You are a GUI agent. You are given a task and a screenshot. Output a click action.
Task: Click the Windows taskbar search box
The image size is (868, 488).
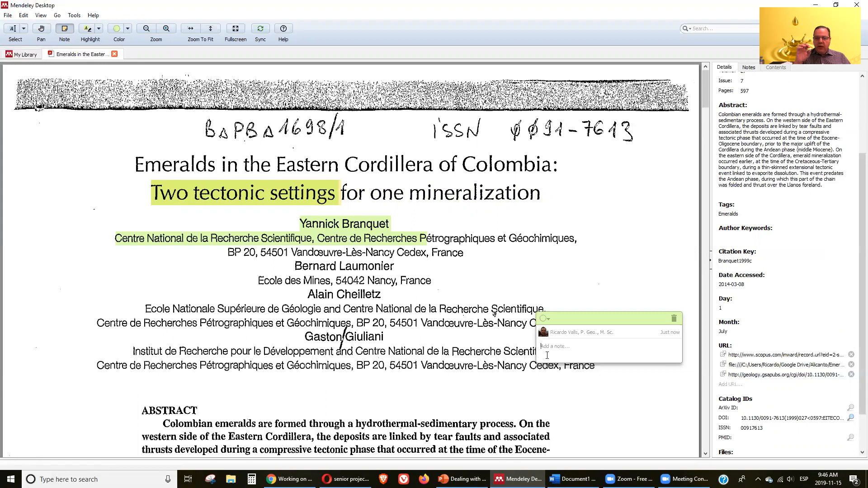[x=99, y=479]
